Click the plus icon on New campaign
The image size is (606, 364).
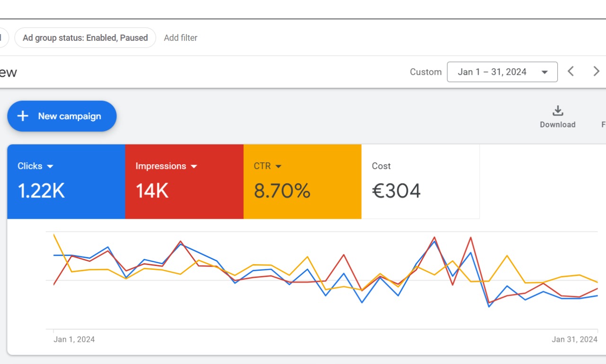pyautogui.click(x=22, y=116)
